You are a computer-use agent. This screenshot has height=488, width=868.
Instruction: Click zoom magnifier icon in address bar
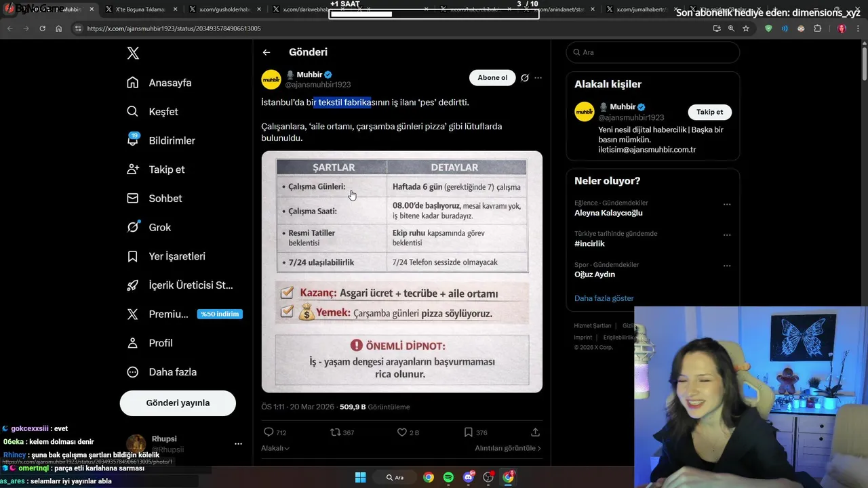(x=731, y=28)
